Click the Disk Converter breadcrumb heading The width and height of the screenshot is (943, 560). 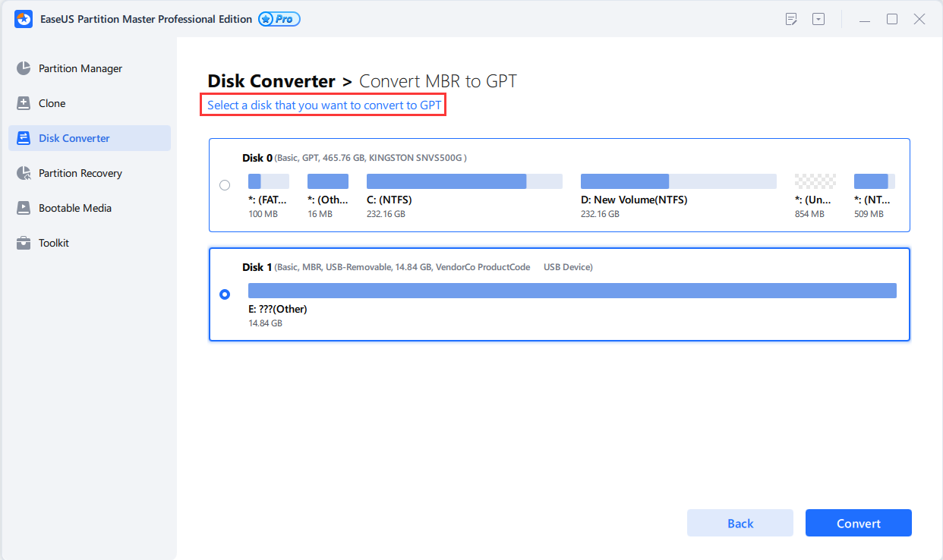click(272, 80)
